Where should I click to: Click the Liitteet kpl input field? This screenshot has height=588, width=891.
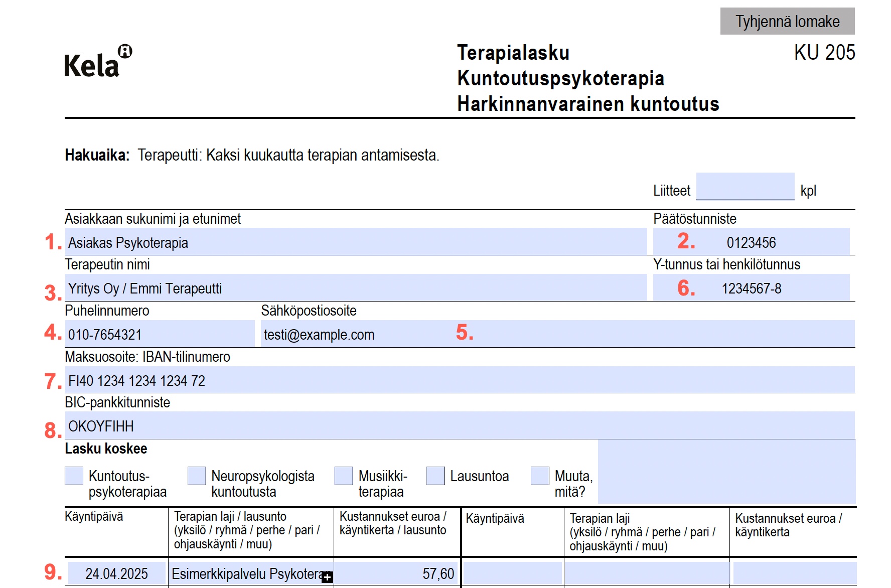click(x=745, y=187)
